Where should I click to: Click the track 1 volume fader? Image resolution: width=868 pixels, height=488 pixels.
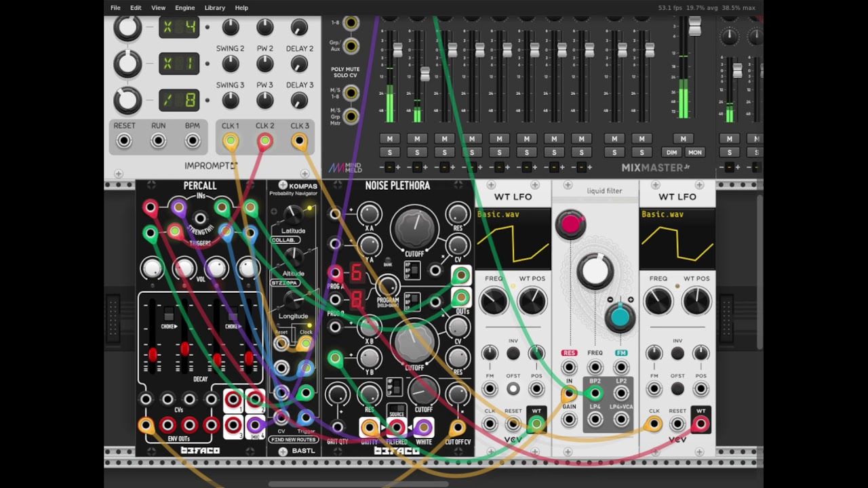click(x=397, y=50)
